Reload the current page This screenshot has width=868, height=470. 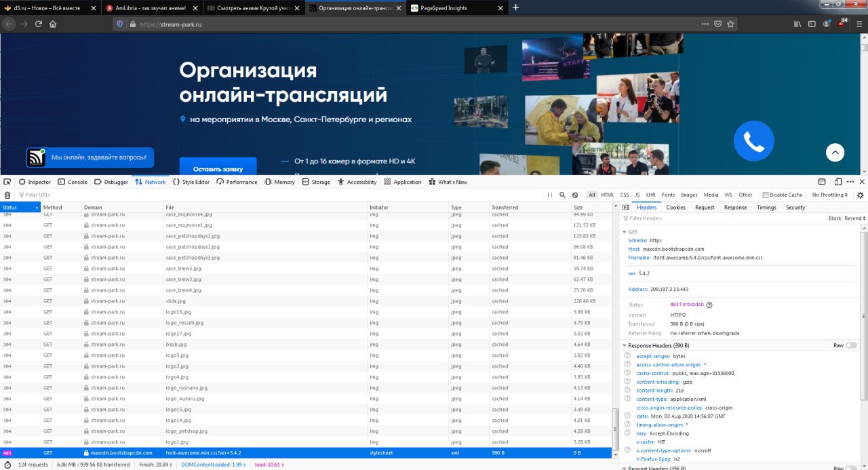point(39,24)
